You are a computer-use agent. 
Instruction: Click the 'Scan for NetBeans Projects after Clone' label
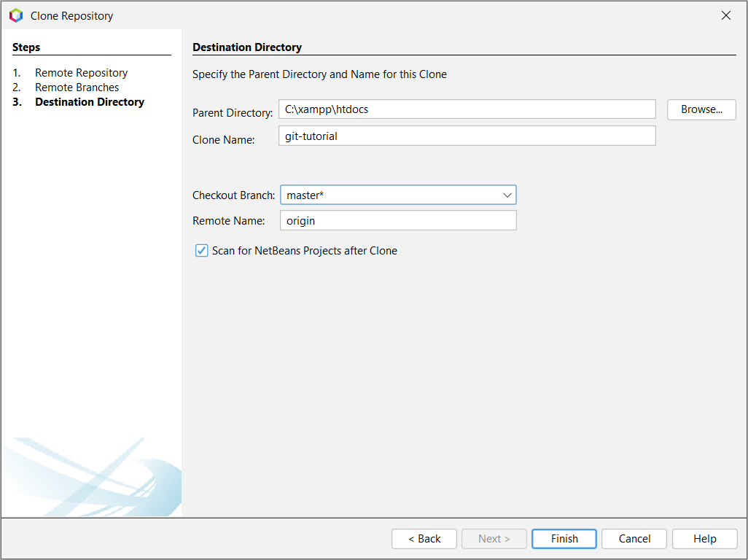coord(304,251)
